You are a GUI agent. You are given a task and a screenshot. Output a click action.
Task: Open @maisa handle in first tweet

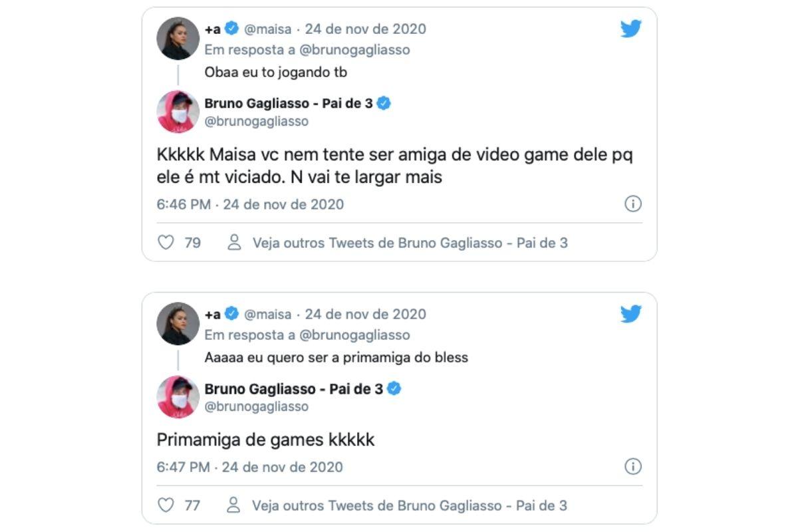pos(268,29)
